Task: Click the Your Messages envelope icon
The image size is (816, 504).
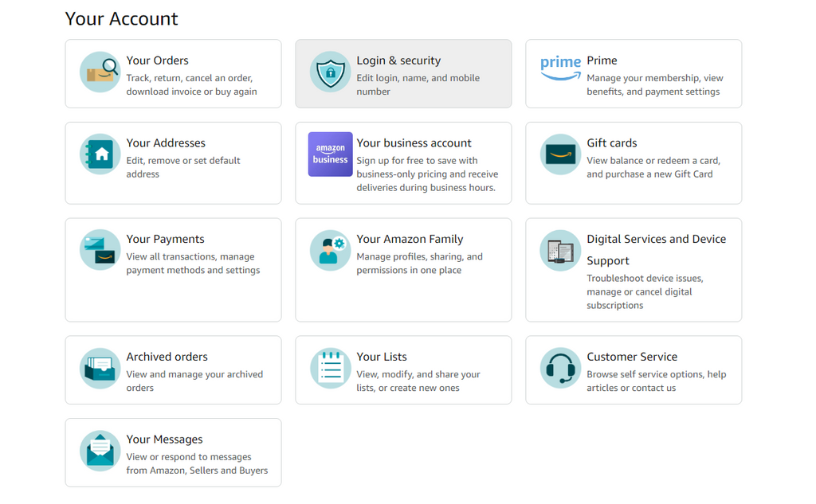Action: point(99,451)
